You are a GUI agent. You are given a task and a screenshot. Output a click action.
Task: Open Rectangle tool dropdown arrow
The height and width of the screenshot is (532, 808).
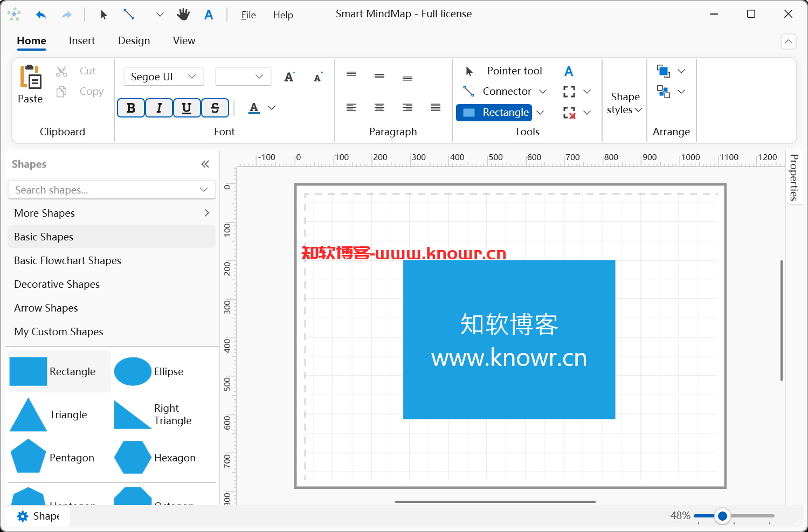click(x=540, y=112)
